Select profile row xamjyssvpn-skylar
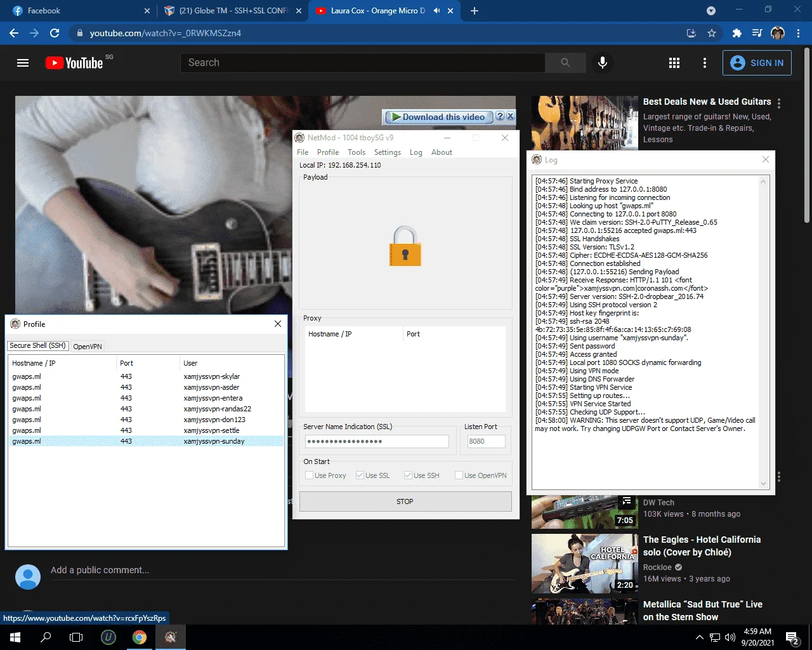This screenshot has height=650, width=812. coord(147,376)
